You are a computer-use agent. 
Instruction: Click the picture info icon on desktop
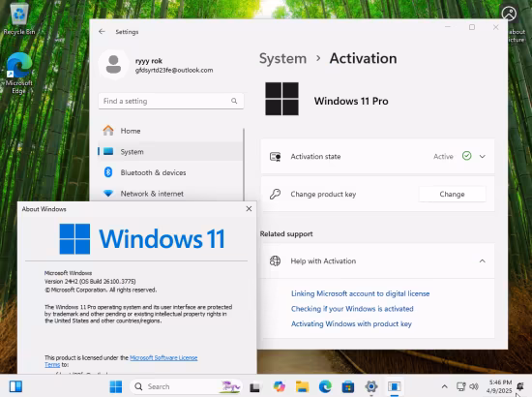click(x=509, y=14)
